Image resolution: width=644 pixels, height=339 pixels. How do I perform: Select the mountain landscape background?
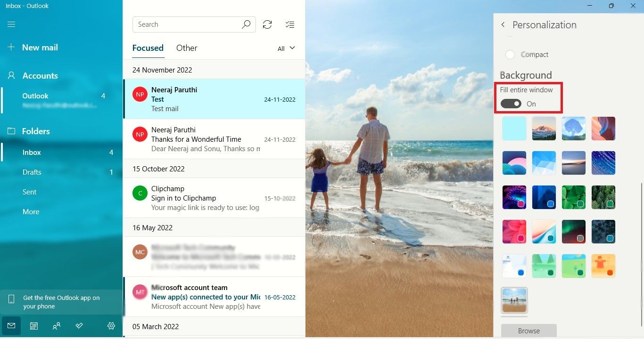[544, 129]
